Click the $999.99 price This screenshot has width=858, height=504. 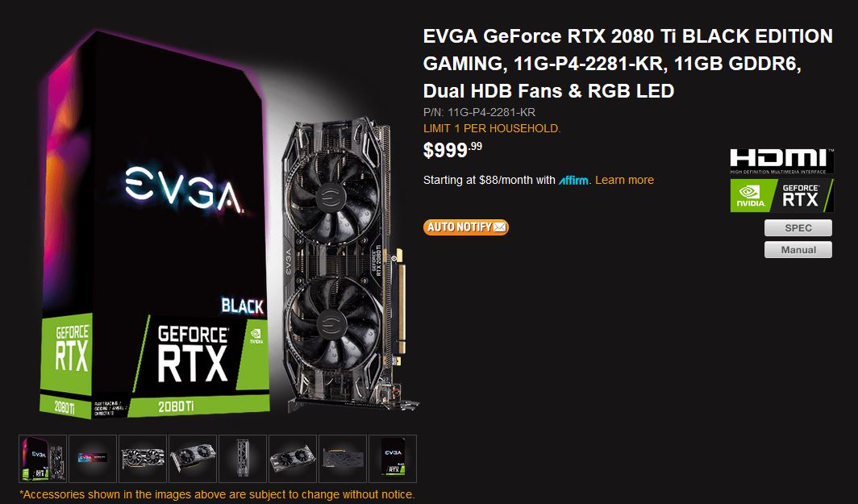point(452,149)
